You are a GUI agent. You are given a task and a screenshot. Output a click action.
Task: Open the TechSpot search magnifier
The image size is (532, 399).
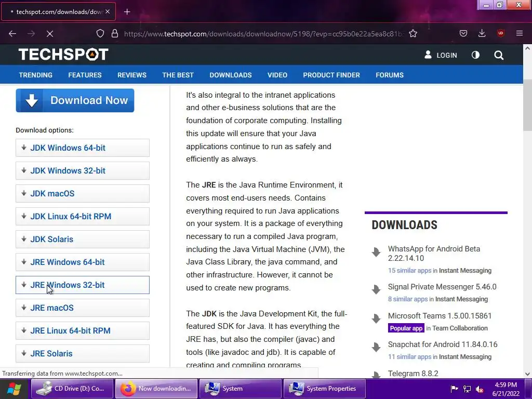coord(499,55)
